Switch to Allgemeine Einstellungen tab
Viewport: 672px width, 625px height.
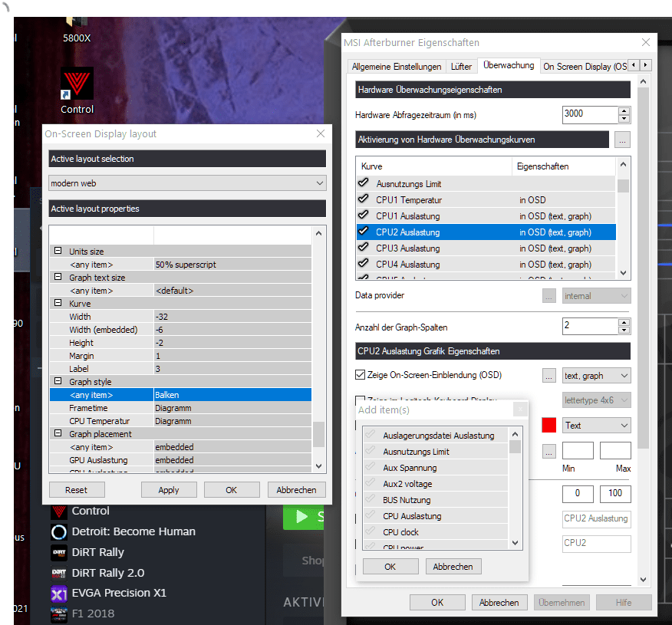point(397,67)
